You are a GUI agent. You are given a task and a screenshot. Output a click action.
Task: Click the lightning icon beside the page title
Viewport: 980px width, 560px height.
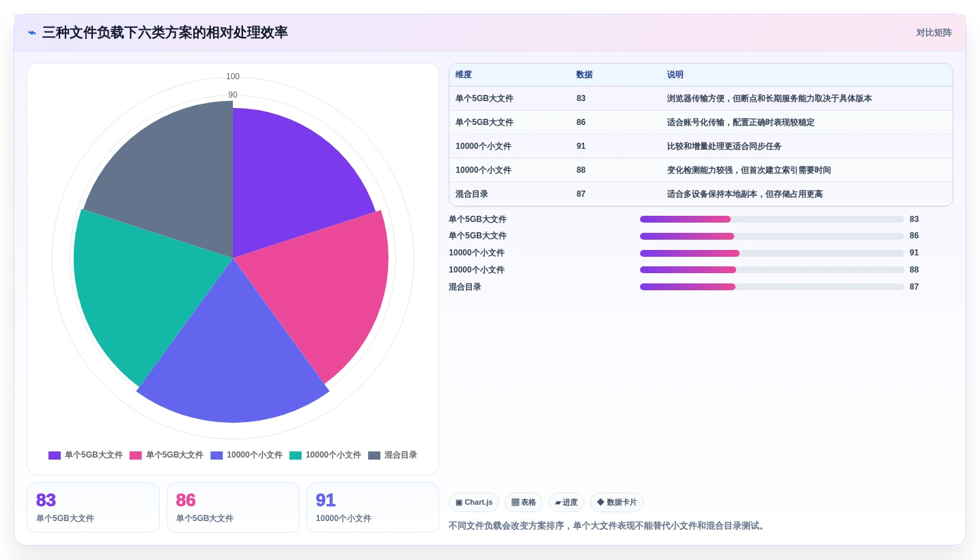[x=32, y=33]
